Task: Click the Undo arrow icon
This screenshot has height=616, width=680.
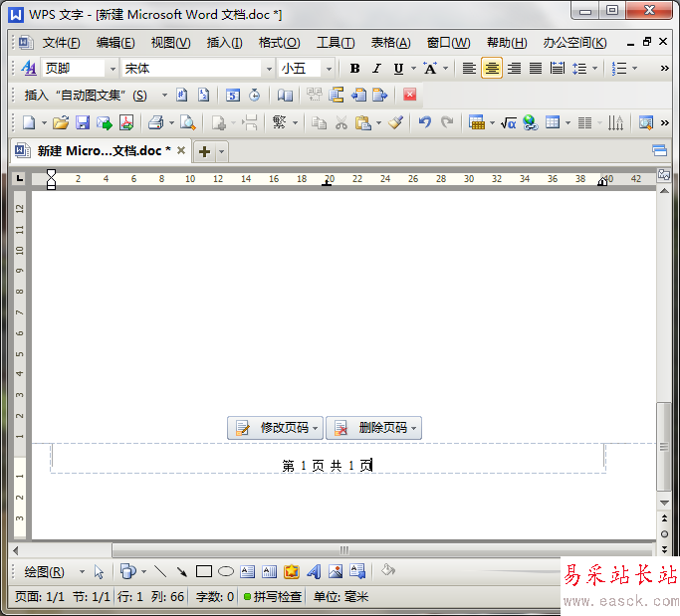Action: pyautogui.click(x=425, y=122)
